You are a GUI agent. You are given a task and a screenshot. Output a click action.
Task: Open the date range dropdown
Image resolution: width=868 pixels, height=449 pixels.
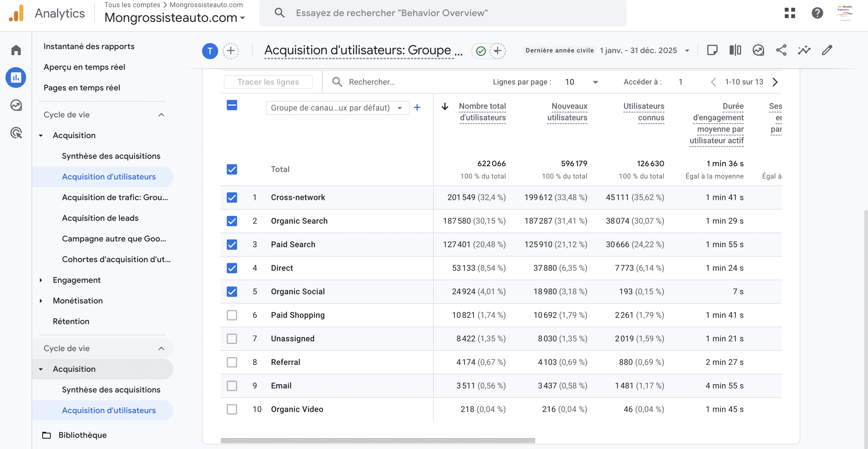click(x=687, y=51)
